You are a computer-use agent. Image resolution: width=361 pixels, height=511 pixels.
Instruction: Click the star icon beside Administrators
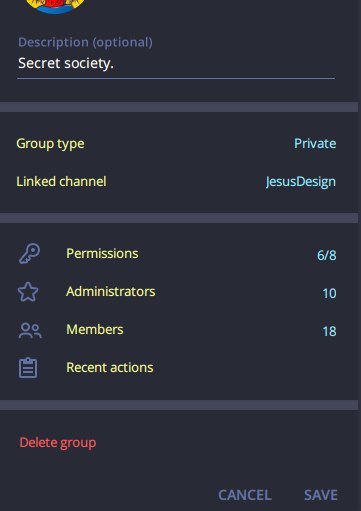[28, 292]
